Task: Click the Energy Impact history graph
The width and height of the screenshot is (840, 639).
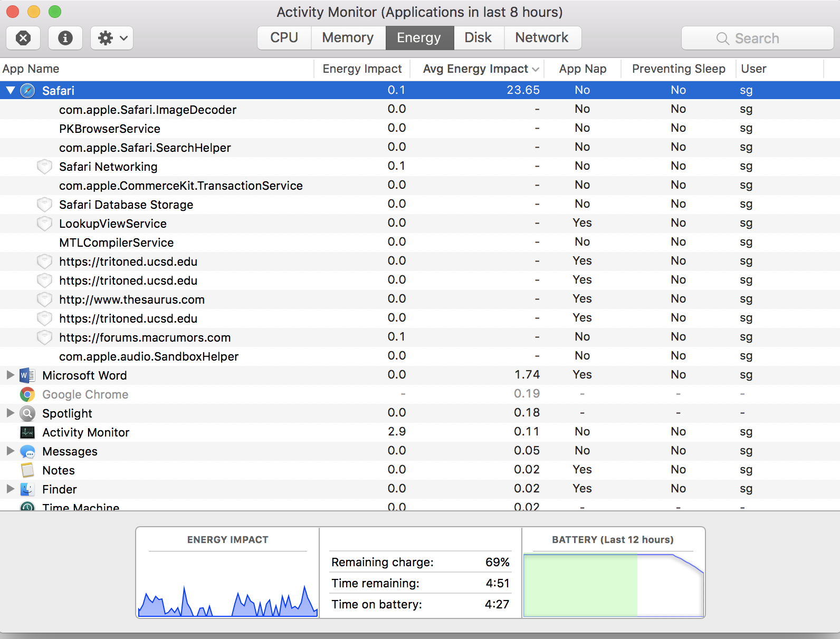Action: 228,585
